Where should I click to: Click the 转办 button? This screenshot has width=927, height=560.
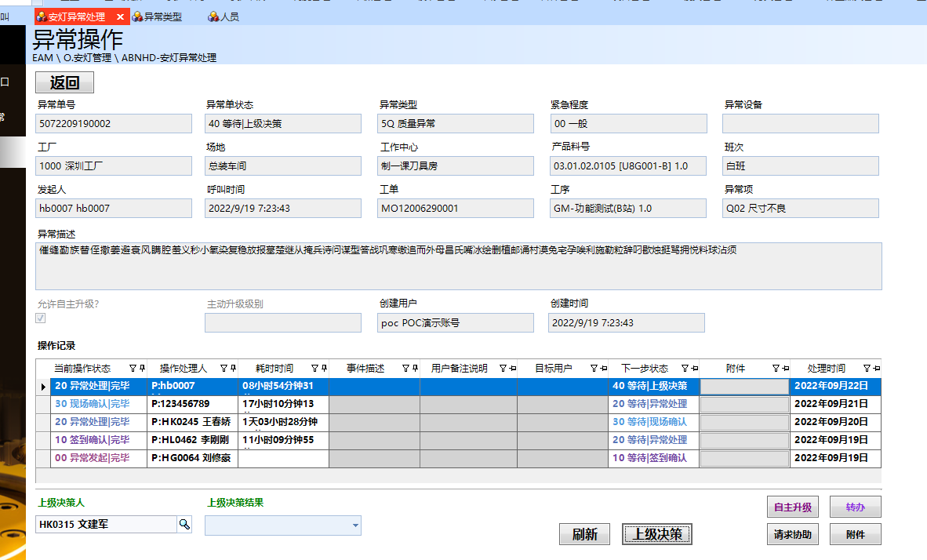[856, 507]
